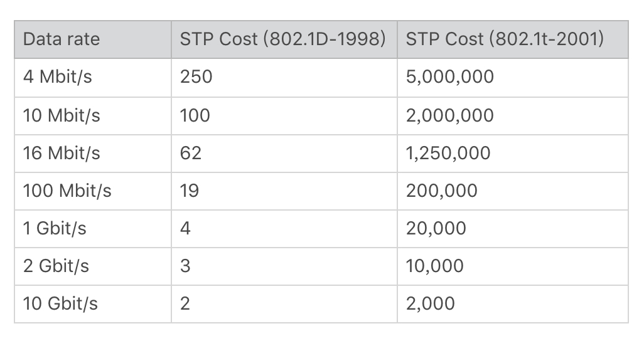Viewport: 644px width, 341px height.
Task: Select the STP Cost (802.1t-2001) header
Action: [513, 39]
